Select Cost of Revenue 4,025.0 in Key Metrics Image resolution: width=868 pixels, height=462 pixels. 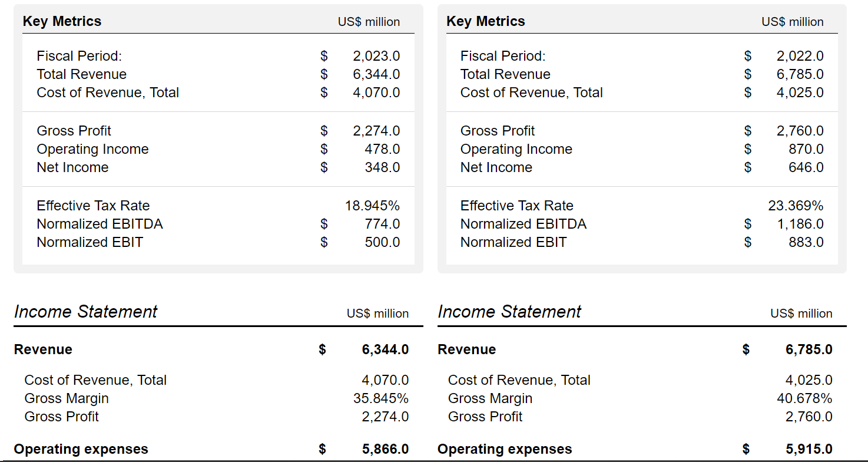click(x=800, y=93)
